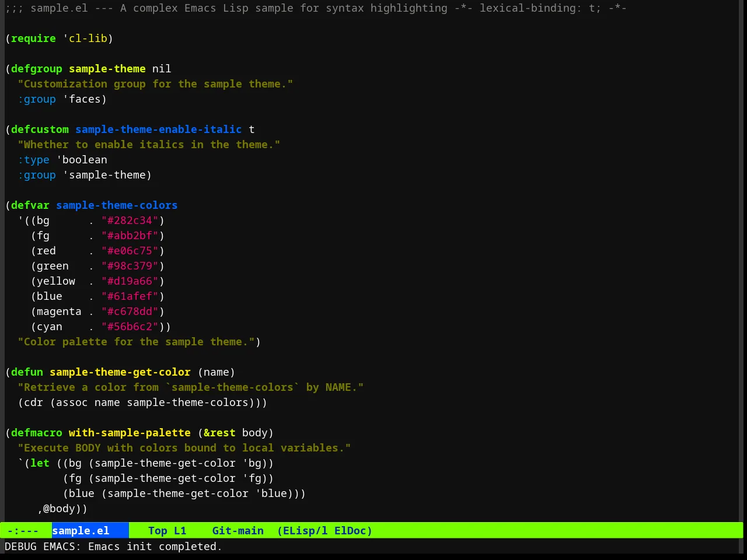Click the with-sample-palette macro name
Image resolution: width=747 pixels, height=560 pixels.
coord(130,433)
